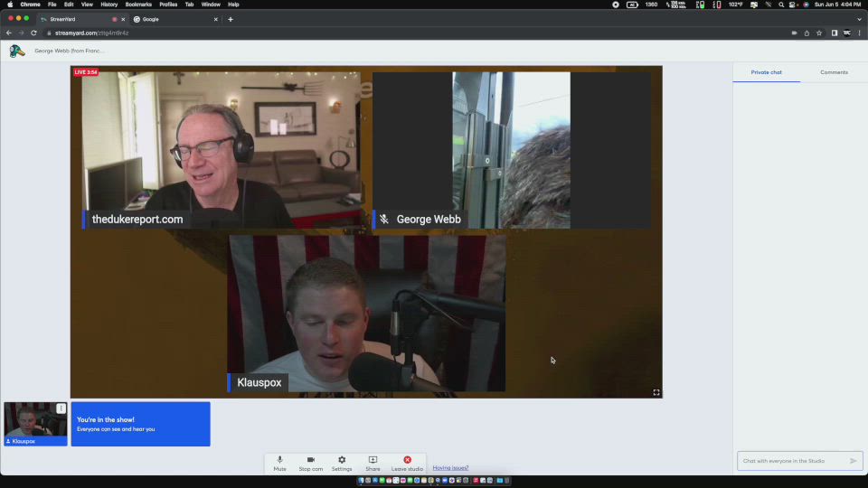Expand the tab search chevron

(x=859, y=19)
